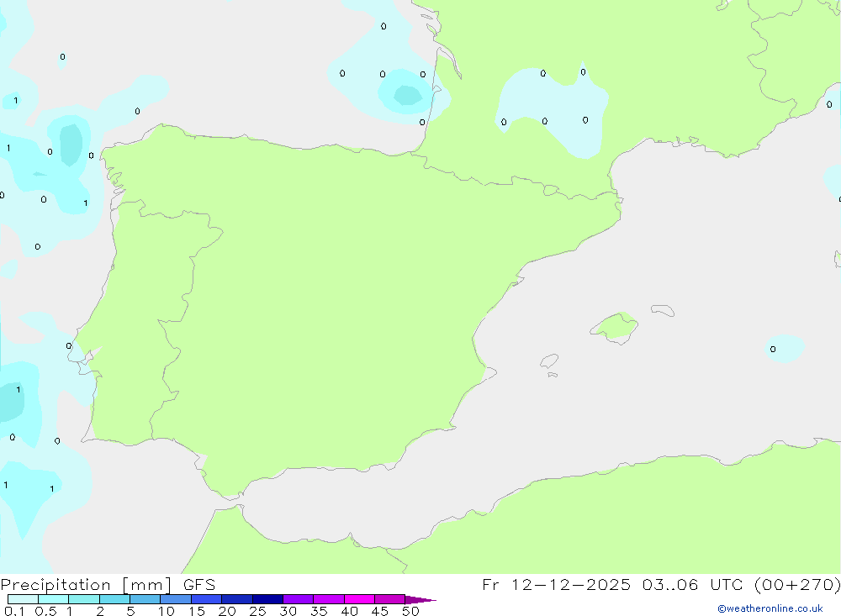Click the '20' legend scale label

point(227,611)
